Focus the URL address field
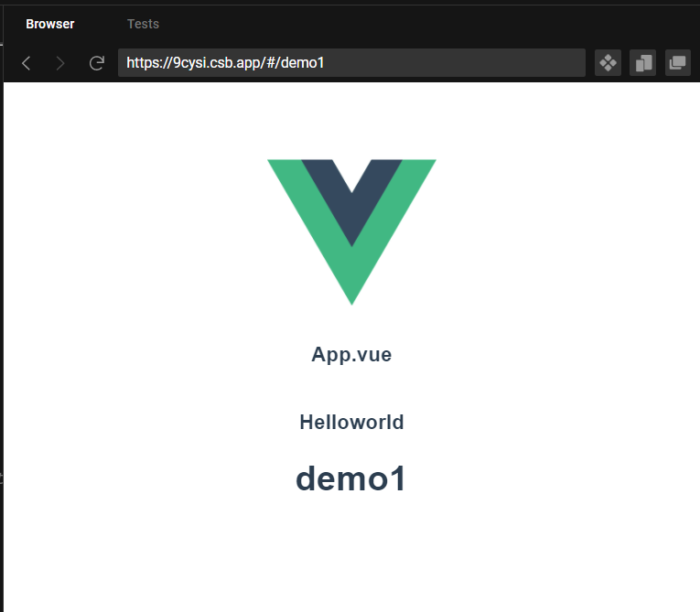 [x=351, y=63]
